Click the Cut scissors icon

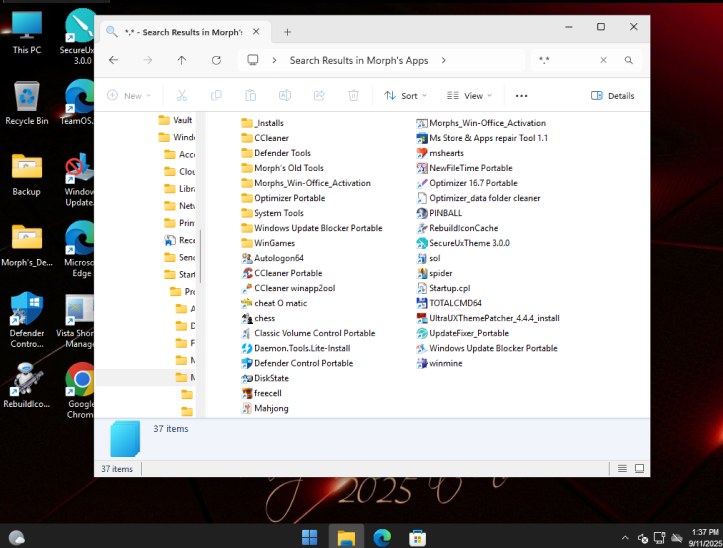182,95
